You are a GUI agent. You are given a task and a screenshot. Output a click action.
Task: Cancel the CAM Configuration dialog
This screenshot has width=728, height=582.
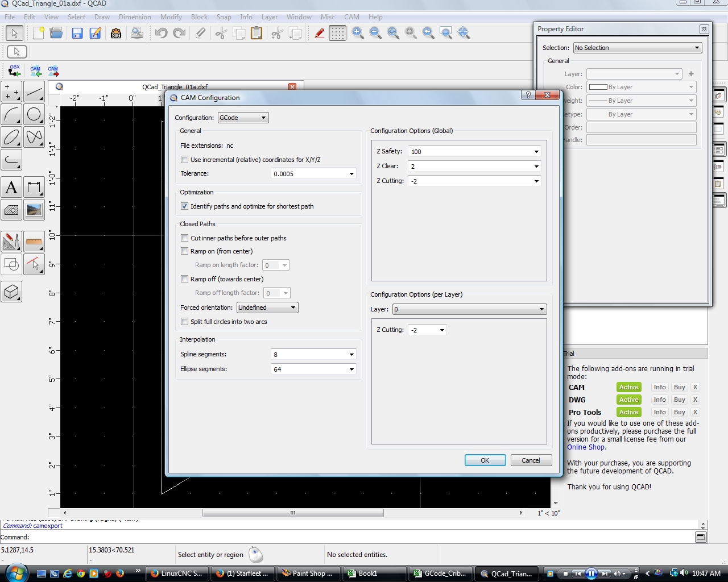pyautogui.click(x=531, y=460)
